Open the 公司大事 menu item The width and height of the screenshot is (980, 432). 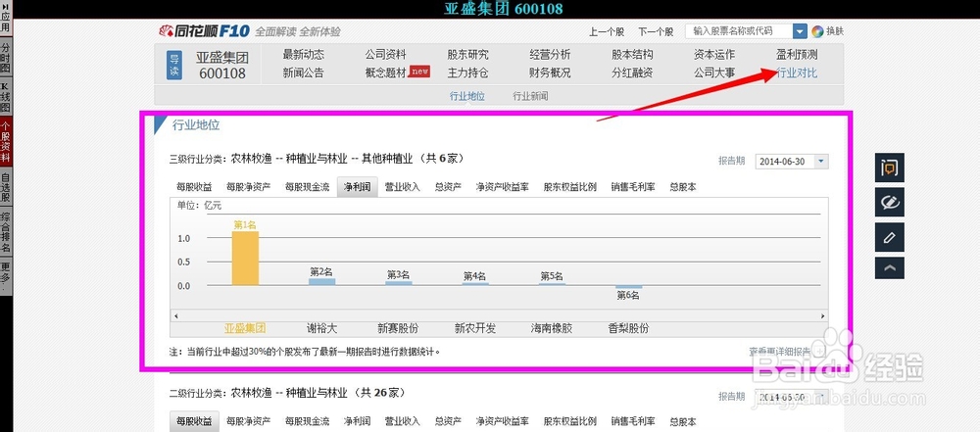pos(714,72)
